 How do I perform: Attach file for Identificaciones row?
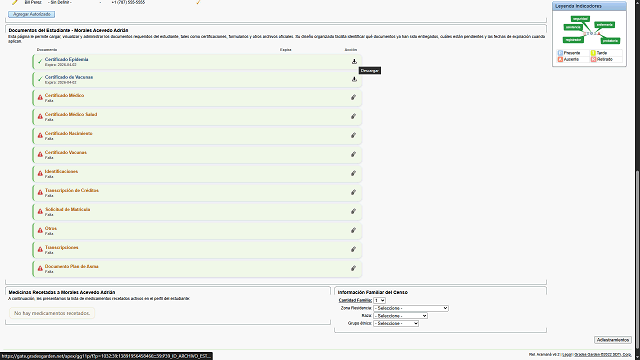(x=353, y=173)
